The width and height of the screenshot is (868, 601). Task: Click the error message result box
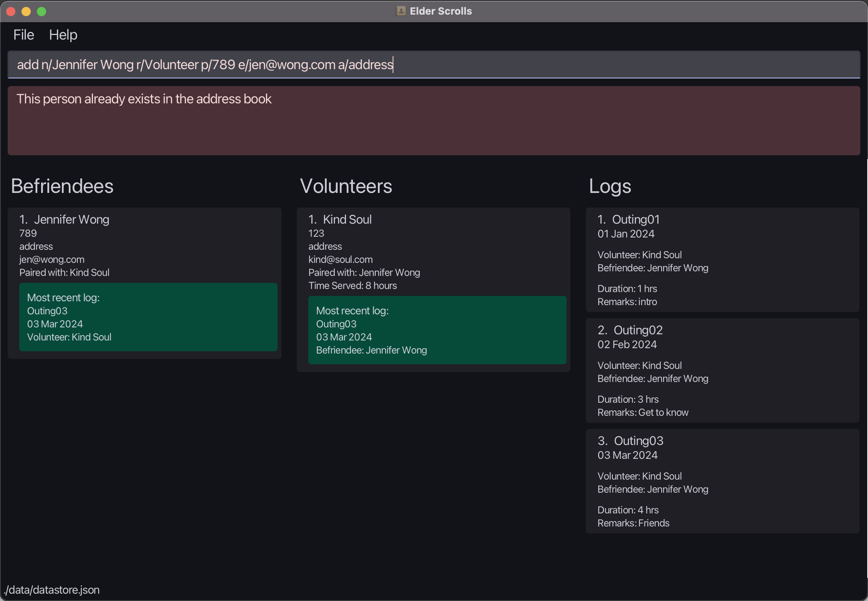(434, 121)
